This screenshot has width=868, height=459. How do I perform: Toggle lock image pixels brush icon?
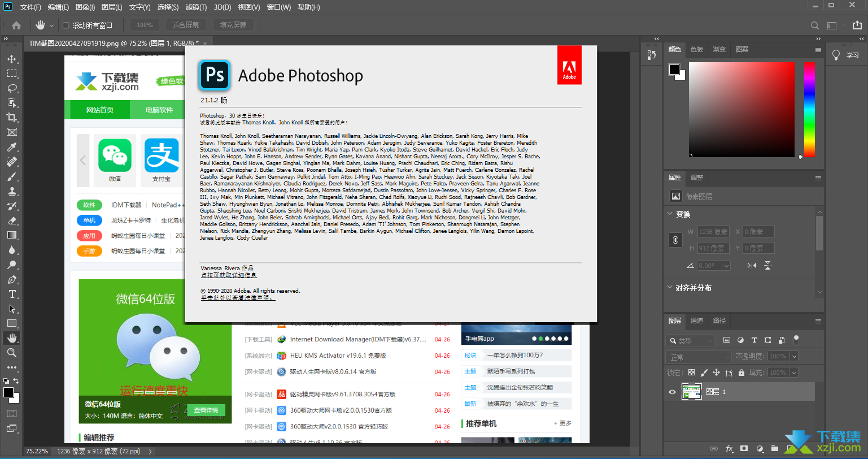[704, 373]
